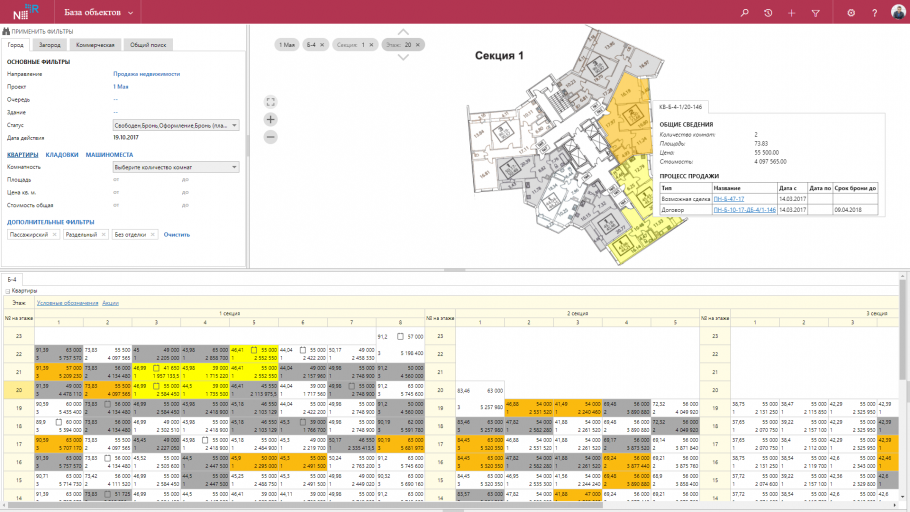Click the help question mark icon

pyautogui.click(x=874, y=13)
